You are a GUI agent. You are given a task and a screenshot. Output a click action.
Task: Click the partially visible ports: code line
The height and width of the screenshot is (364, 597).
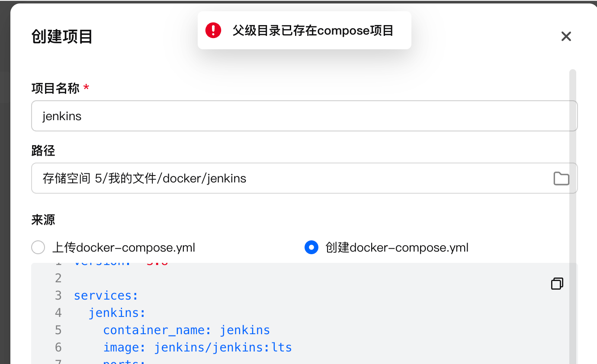(x=124, y=361)
